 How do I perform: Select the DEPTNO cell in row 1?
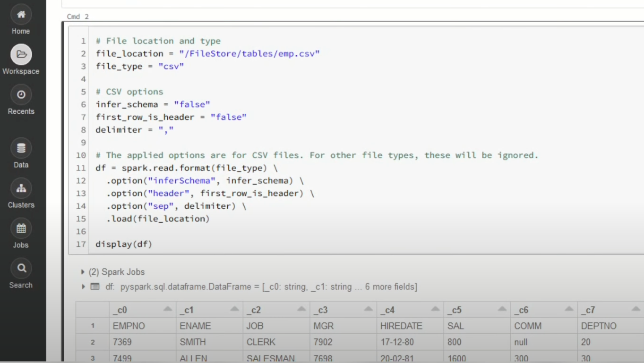point(611,326)
